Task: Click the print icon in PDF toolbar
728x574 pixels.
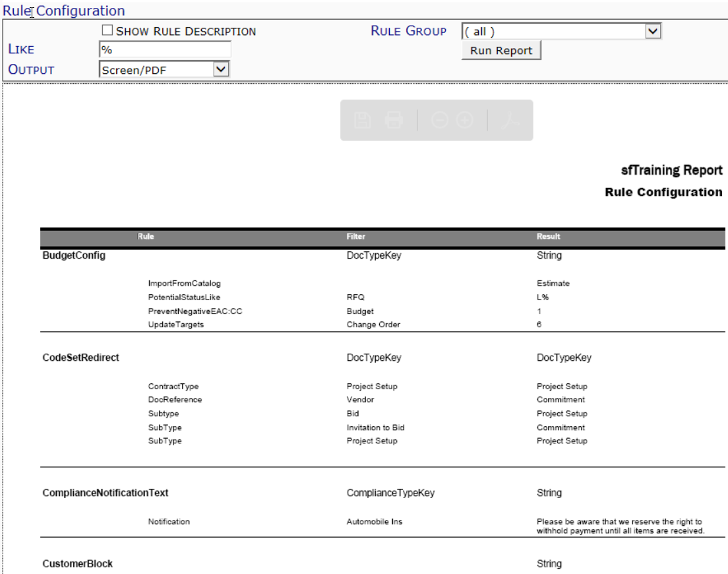Action: (x=394, y=120)
